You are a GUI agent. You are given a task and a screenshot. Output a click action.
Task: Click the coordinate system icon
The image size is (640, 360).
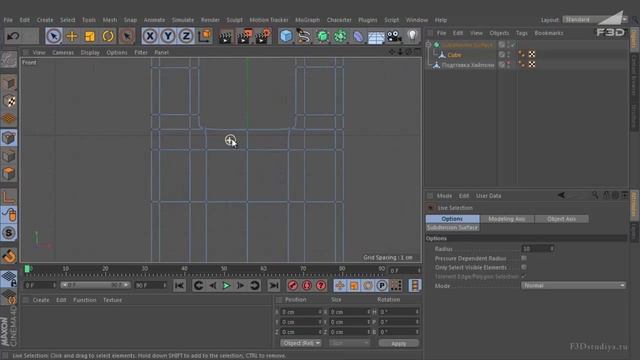tap(204, 36)
